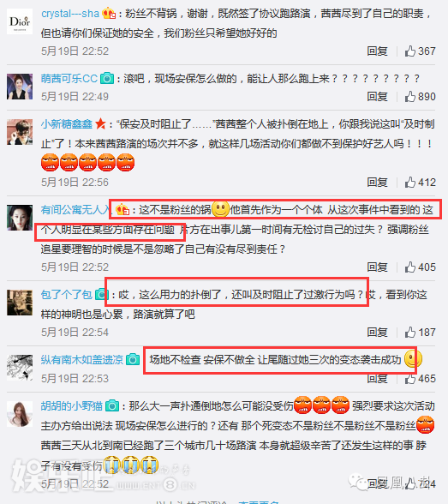
Task: Click the star badge beside 小新糖鑫鑫
Action: [100, 123]
